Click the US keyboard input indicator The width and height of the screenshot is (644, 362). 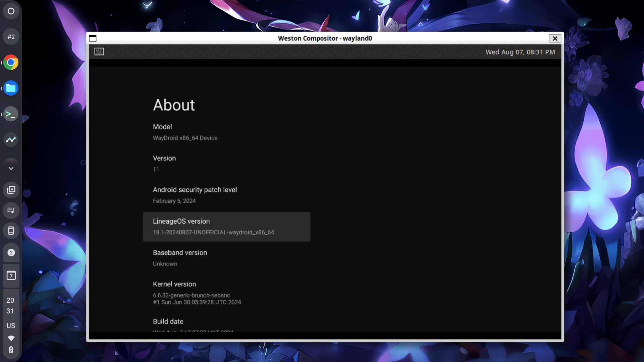tap(11, 326)
